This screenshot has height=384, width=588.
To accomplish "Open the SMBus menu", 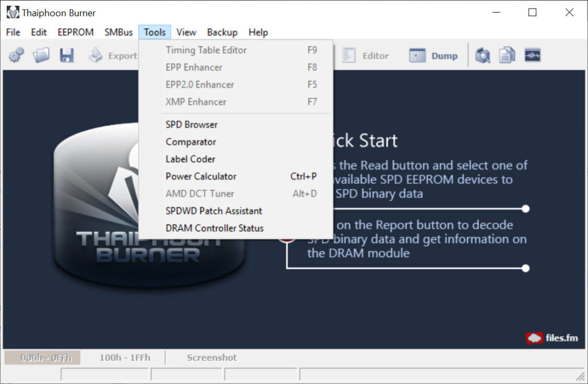I will tap(118, 32).
